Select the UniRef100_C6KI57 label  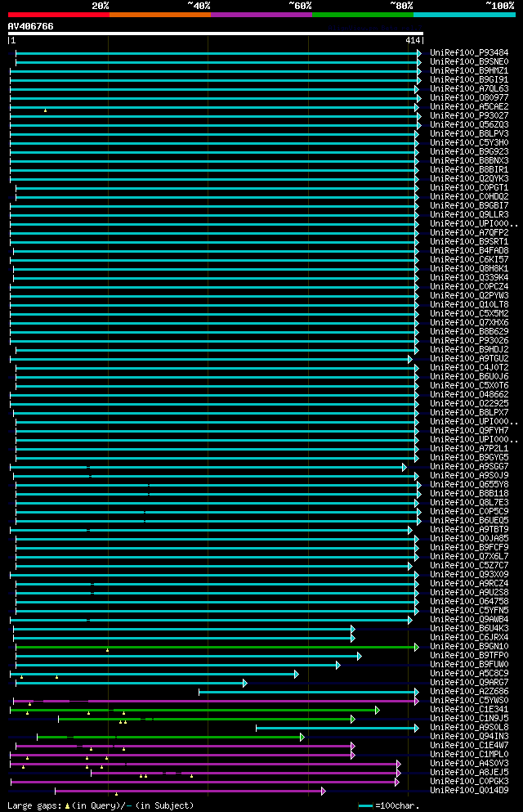point(469,259)
